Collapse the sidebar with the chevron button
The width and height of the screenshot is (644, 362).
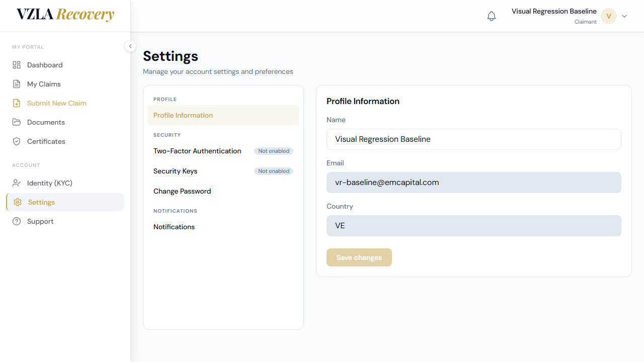click(130, 46)
